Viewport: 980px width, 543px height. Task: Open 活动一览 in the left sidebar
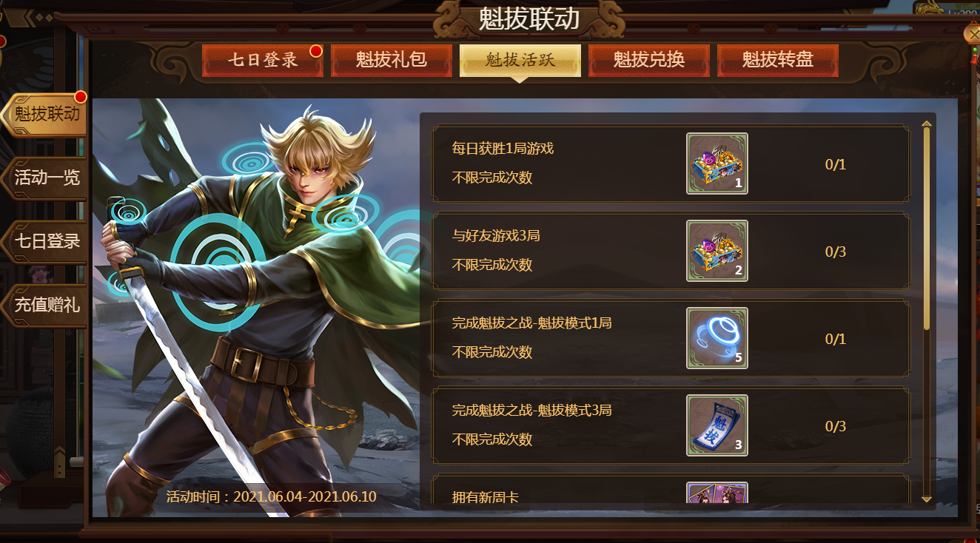click(44, 178)
